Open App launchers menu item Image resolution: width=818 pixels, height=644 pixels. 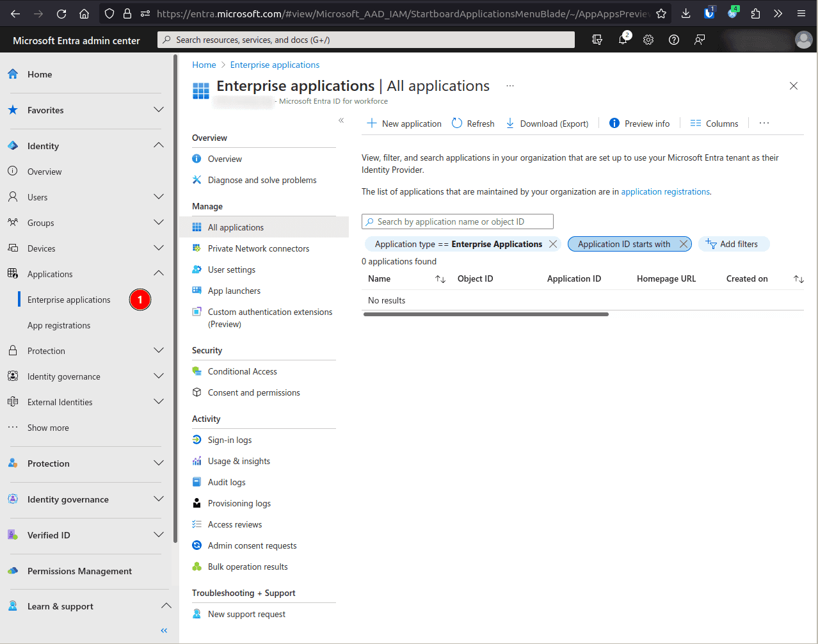point(234,291)
